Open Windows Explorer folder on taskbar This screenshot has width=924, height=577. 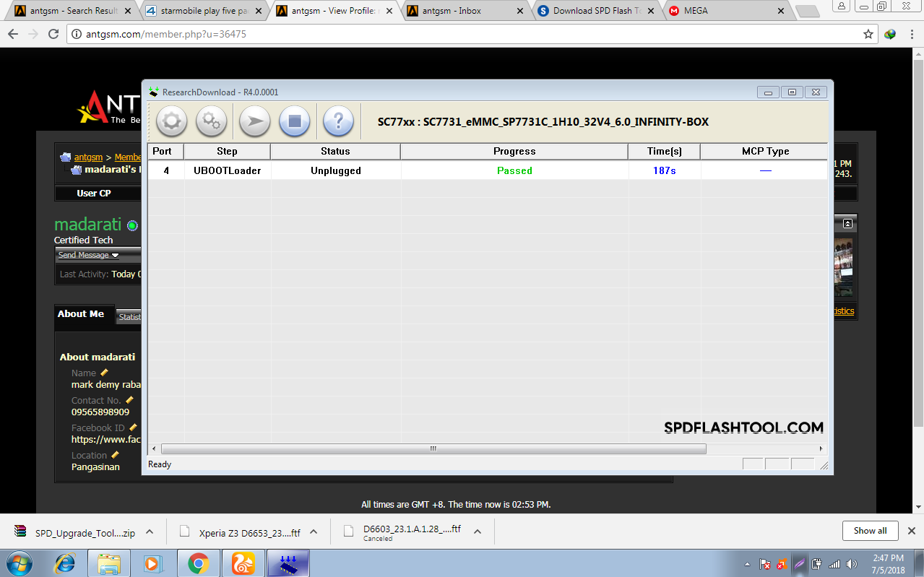point(109,563)
